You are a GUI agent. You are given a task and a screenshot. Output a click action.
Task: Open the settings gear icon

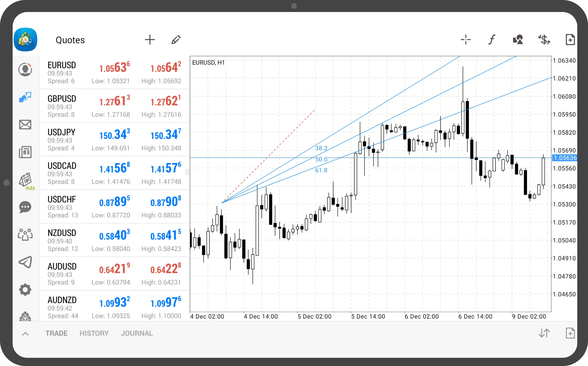[x=25, y=290]
